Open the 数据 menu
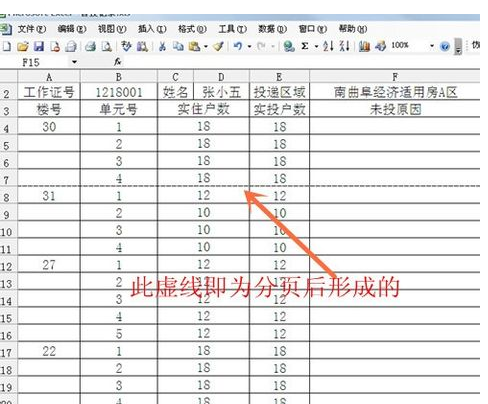The width and height of the screenshot is (488, 404). tap(273, 29)
